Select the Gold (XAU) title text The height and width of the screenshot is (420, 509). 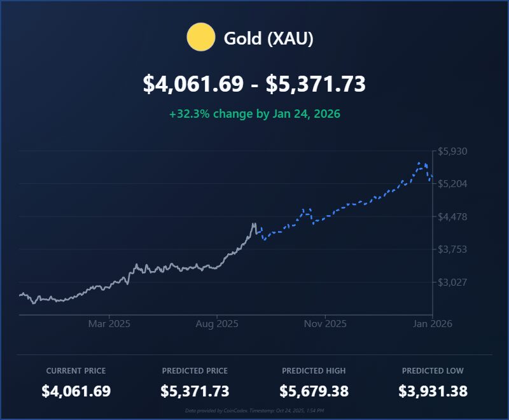tap(268, 38)
